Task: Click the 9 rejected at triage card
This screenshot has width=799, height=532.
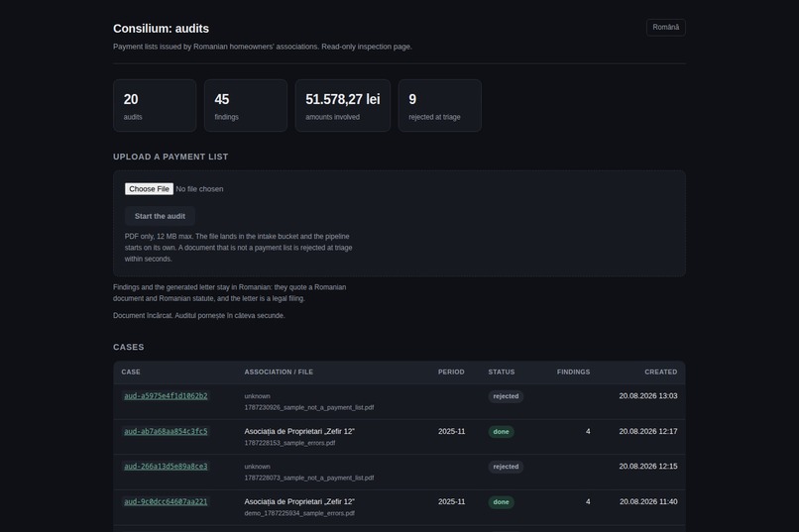Action: 440,105
